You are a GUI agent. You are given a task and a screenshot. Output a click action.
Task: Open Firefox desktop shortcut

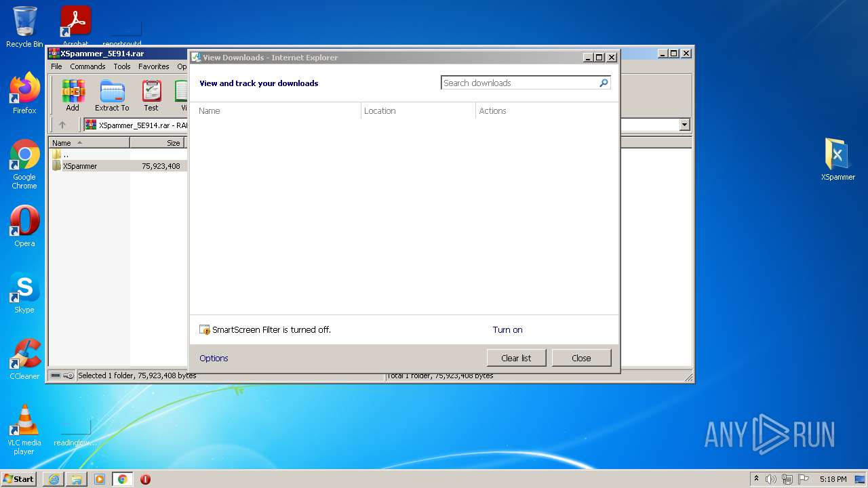tap(24, 93)
